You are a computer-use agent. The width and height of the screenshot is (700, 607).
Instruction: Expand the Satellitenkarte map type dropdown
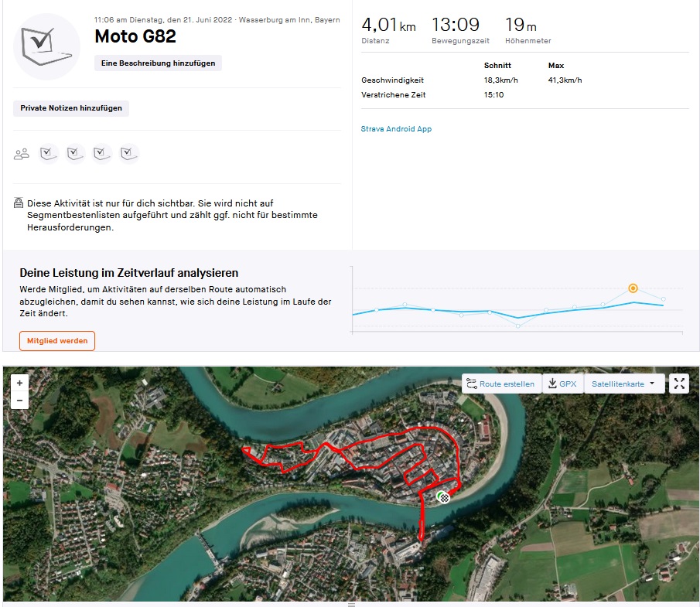pyautogui.click(x=623, y=384)
